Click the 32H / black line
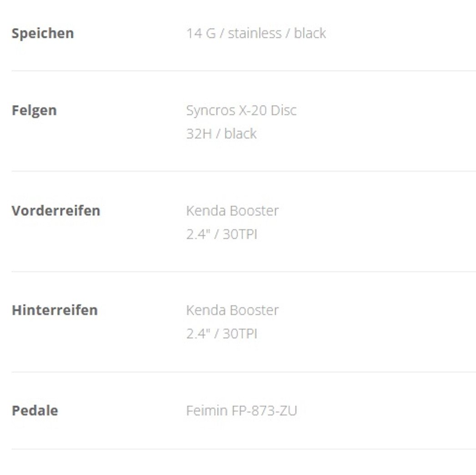 (x=221, y=134)
